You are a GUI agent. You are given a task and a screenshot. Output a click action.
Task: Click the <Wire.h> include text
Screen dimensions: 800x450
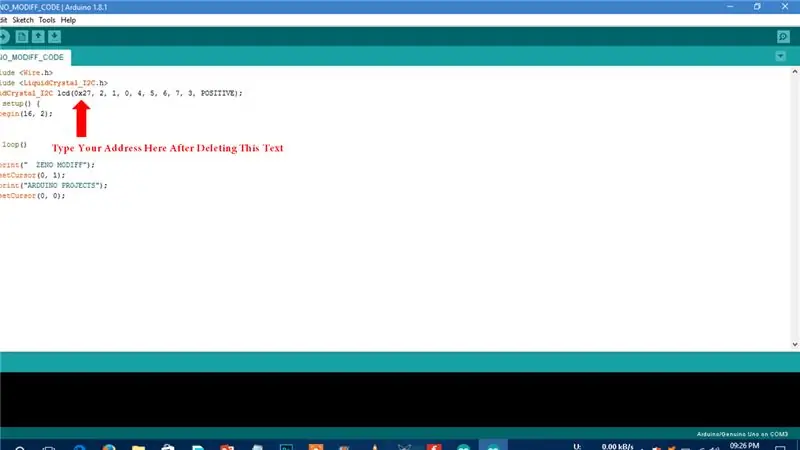click(36, 73)
